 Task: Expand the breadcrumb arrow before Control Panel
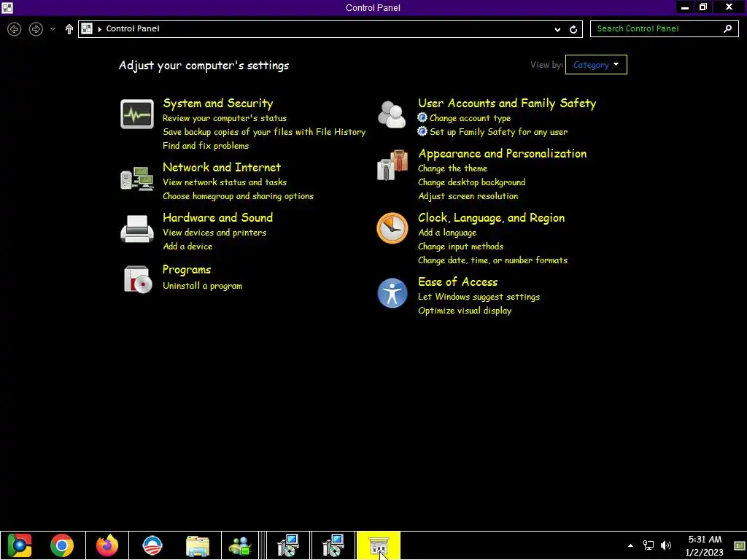pyautogui.click(x=99, y=29)
